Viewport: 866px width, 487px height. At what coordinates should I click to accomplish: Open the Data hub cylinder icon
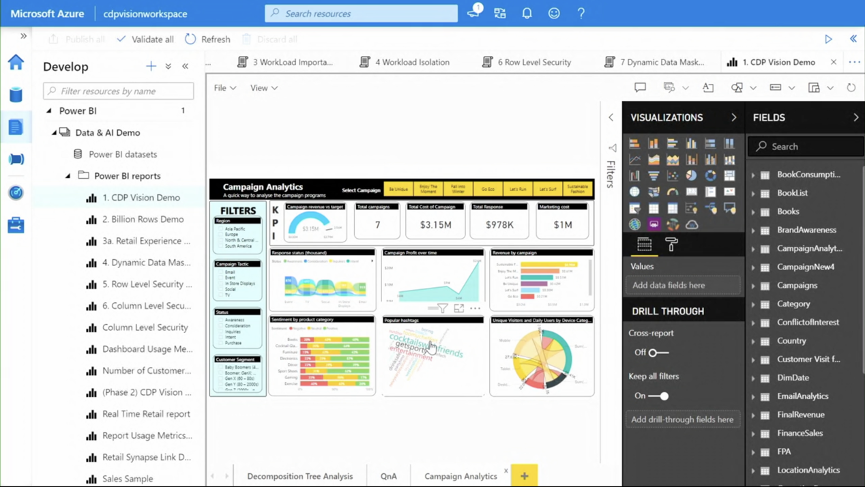(15, 94)
